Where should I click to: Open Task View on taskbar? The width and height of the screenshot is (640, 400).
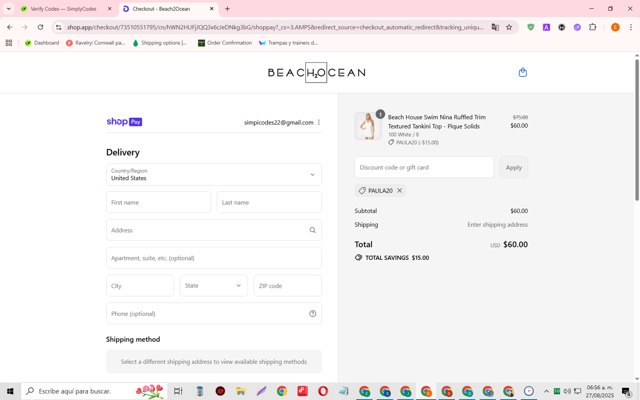point(178,391)
